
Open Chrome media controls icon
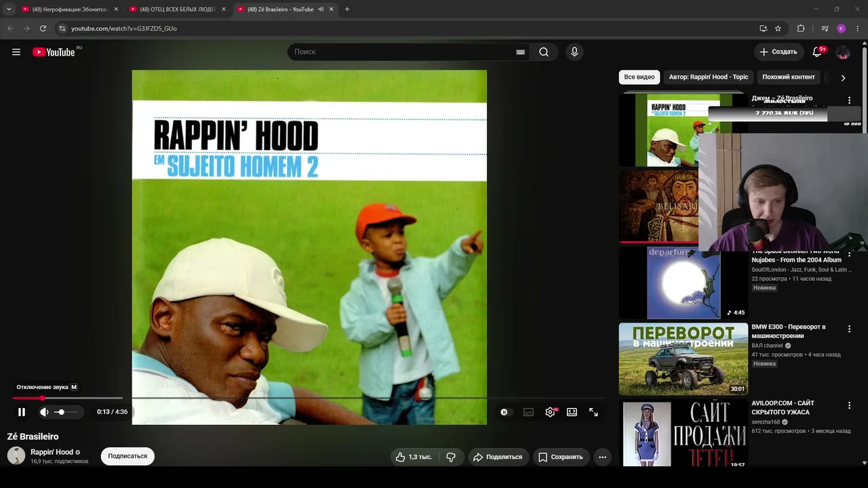coord(825,28)
